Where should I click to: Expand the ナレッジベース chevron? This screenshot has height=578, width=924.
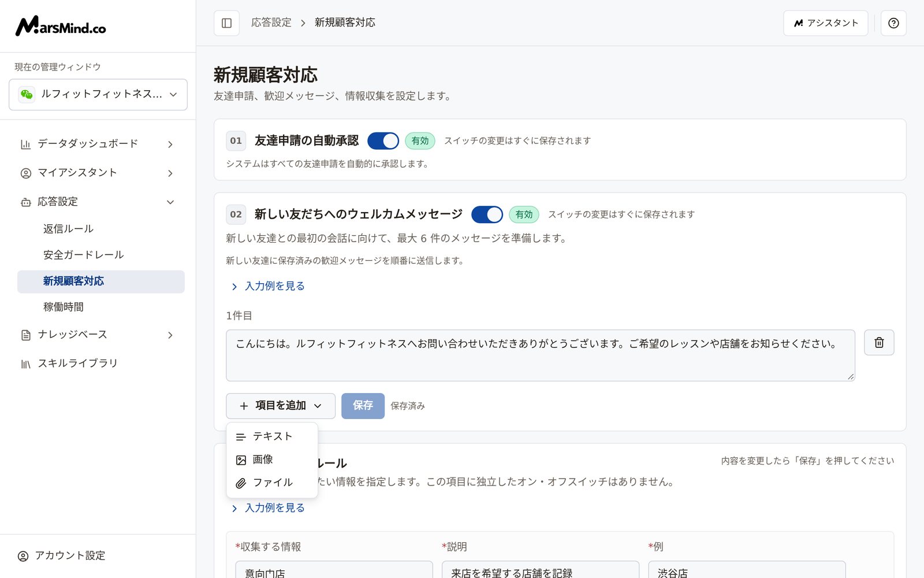(x=170, y=335)
